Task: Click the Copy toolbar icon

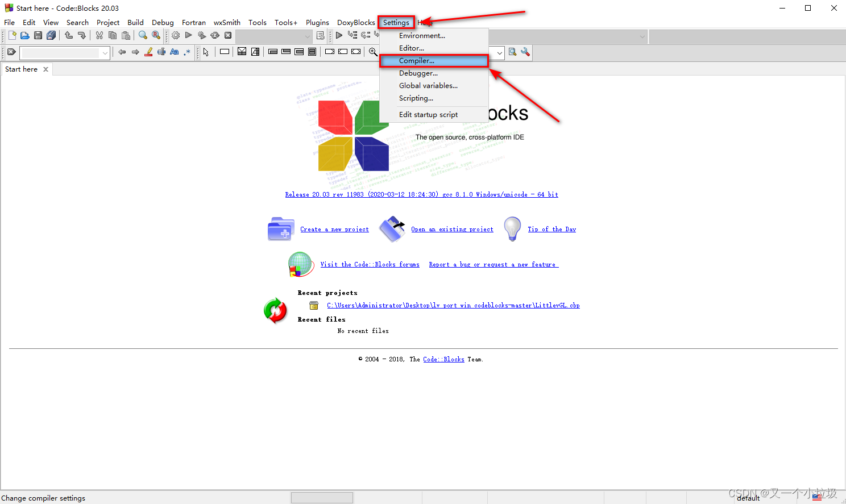Action: point(113,35)
